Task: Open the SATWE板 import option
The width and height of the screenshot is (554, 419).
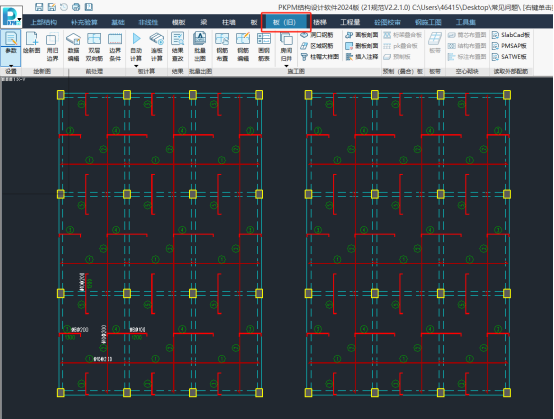Action: coord(509,57)
